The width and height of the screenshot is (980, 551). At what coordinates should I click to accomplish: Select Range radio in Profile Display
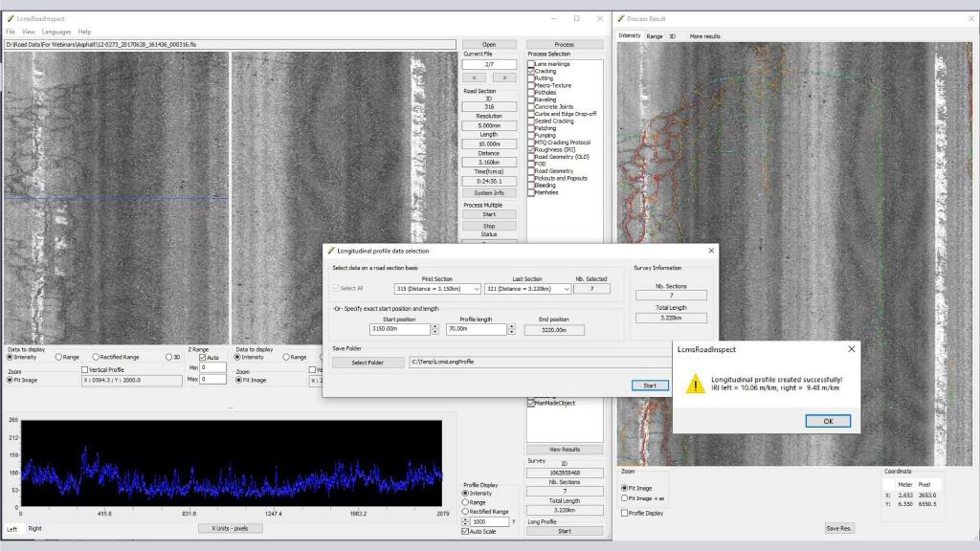(466, 502)
